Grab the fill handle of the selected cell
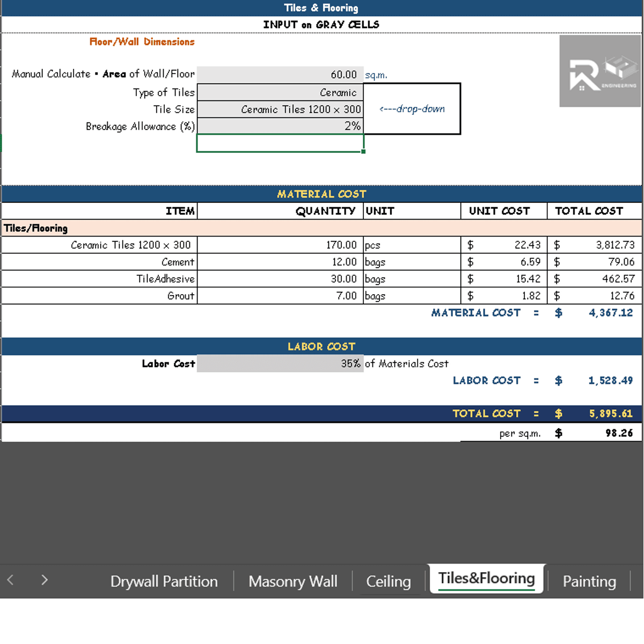644x644 pixels. point(363,152)
